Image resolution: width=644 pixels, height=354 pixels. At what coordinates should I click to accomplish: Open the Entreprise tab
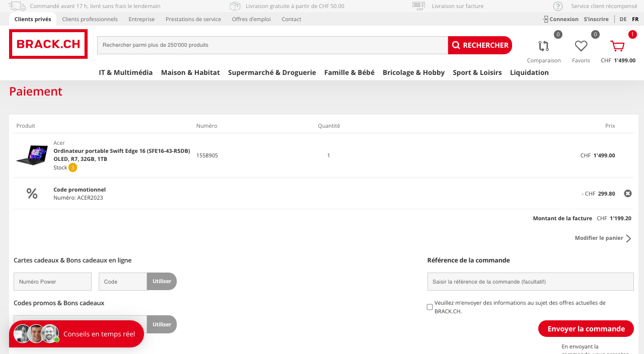coord(141,19)
